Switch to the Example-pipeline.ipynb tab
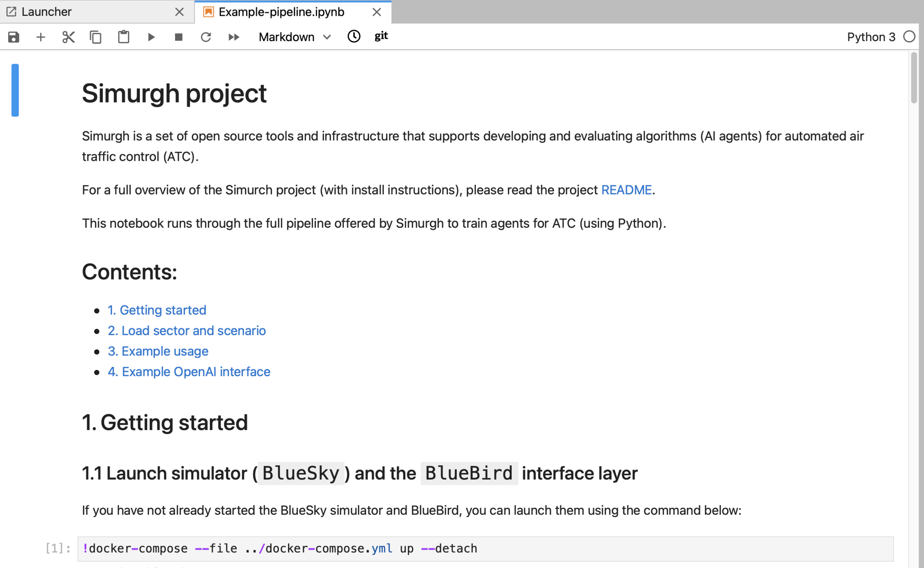924x568 pixels. point(293,12)
